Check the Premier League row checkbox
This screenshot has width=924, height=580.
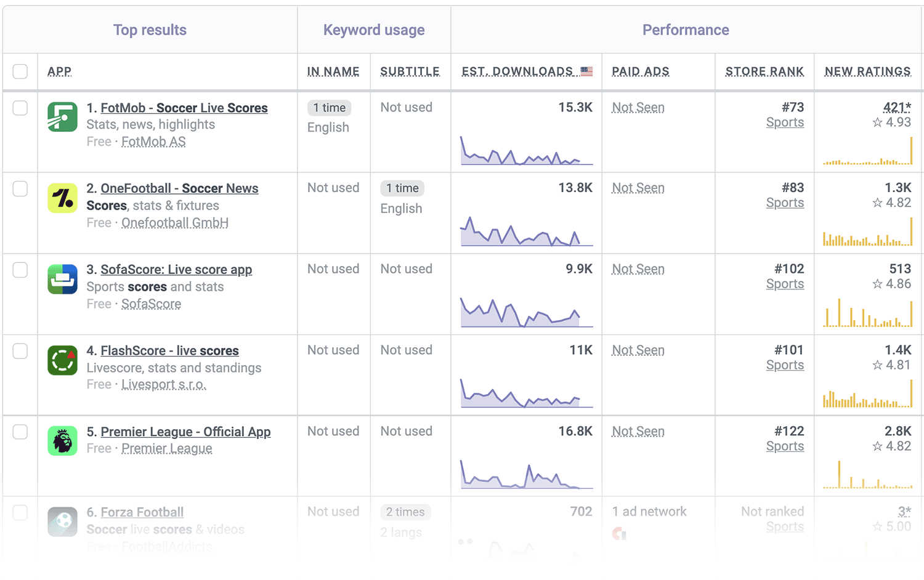20,432
